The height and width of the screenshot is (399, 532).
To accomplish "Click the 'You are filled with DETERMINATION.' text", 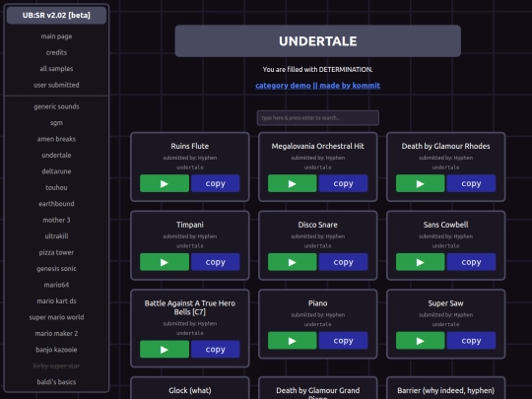I will pyautogui.click(x=317, y=70).
